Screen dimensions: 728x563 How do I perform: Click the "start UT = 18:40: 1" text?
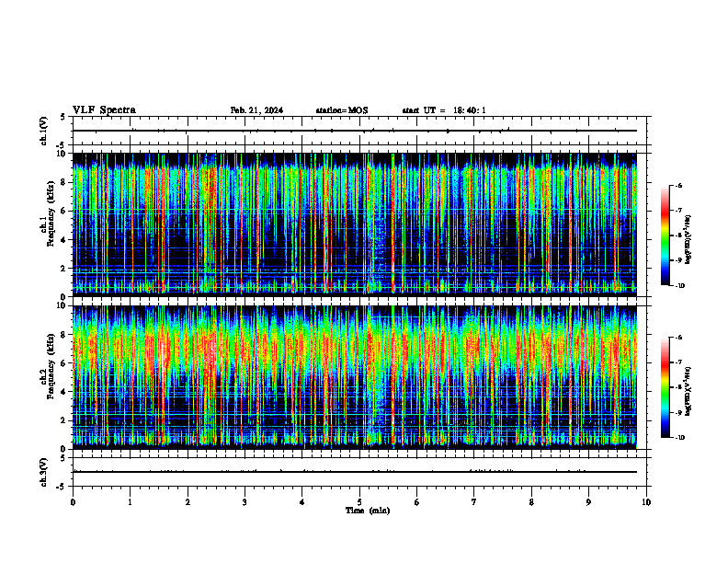[444, 110]
